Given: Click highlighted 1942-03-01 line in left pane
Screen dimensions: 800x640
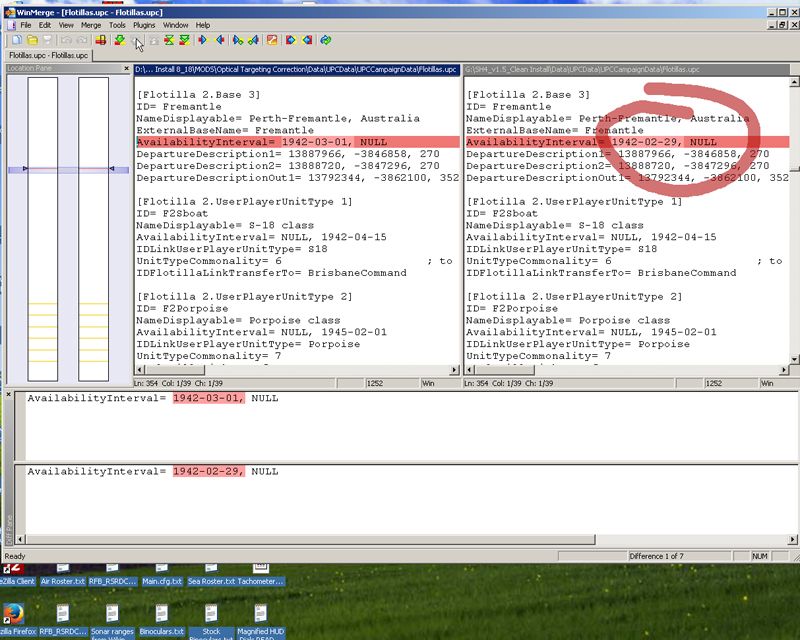Looking at the screenshot, I should [x=297, y=142].
